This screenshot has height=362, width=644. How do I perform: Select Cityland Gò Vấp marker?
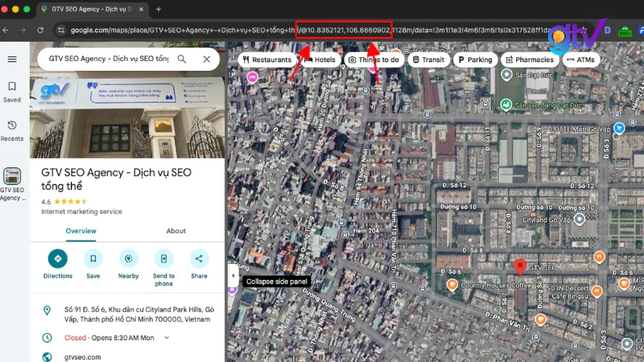coord(580,219)
